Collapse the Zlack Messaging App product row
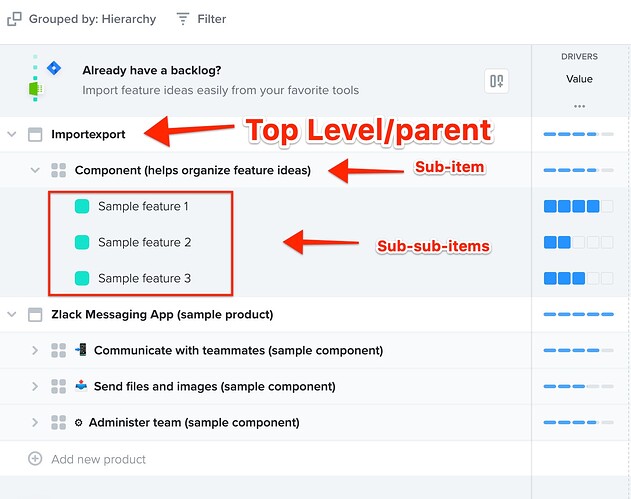631x499 pixels. point(12,314)
